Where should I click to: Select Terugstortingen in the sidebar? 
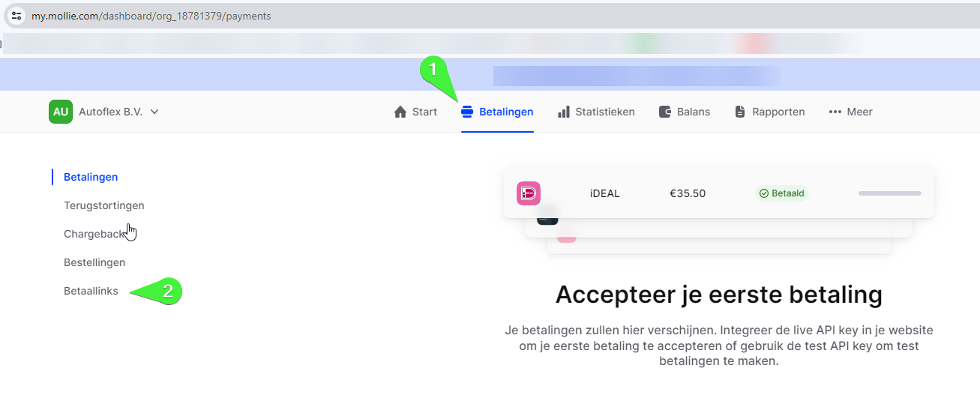(x=104, y=205)
